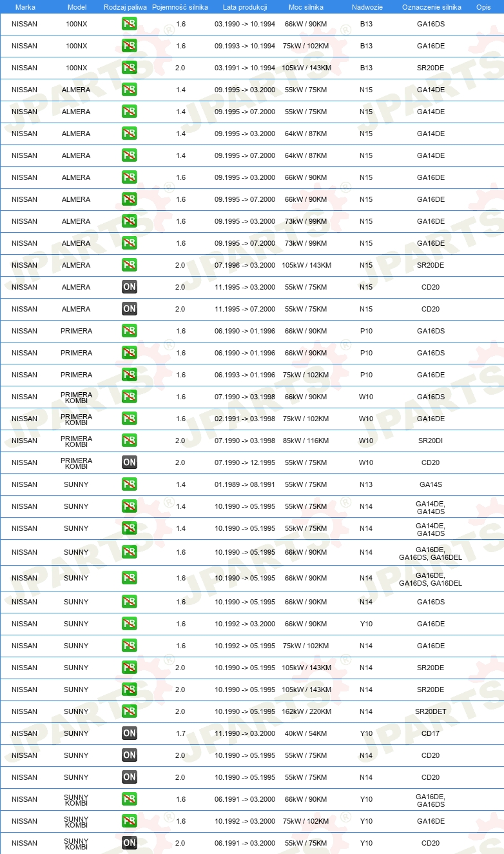Select the GA14S engine code cell

431,484
